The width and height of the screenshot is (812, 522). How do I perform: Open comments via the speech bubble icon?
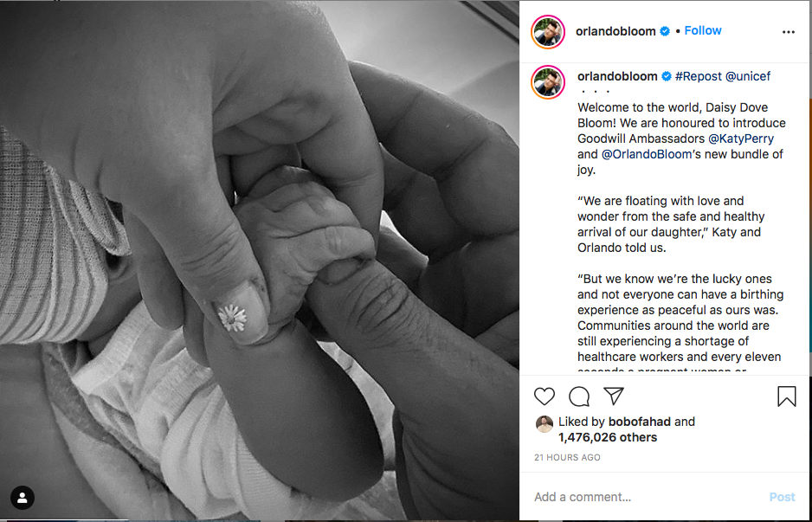point(579,396)
